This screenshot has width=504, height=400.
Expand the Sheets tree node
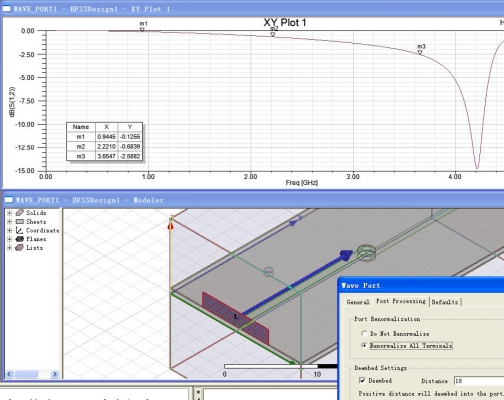(x=9, y=222)
